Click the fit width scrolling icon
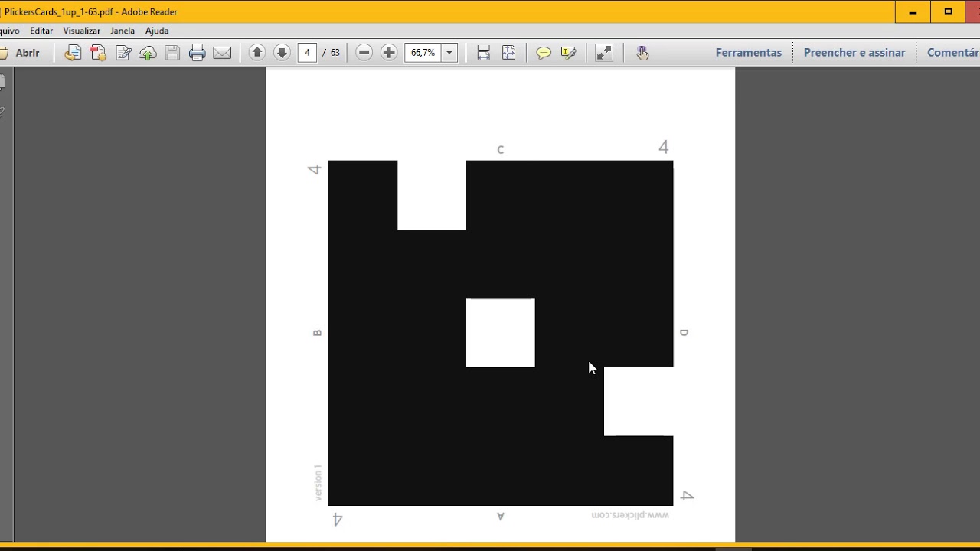The height and width of the screenshot is (551, 980). tap(483, 53)
